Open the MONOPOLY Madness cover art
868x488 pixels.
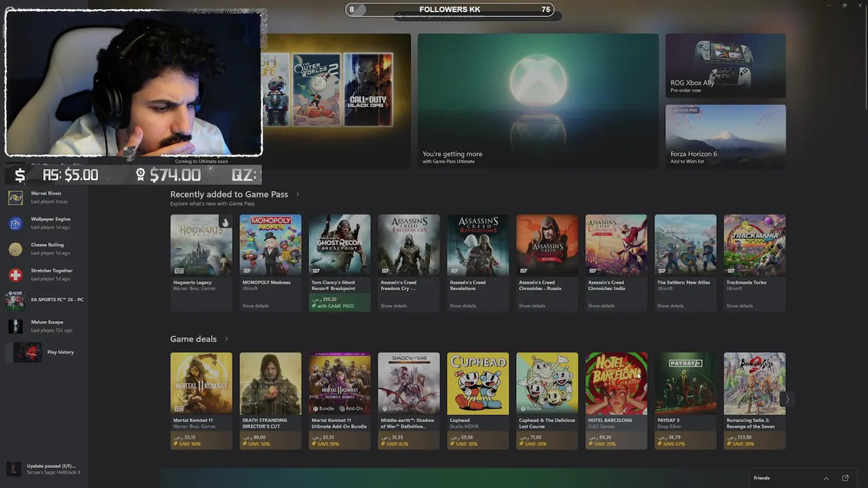[x=271, y=245]
